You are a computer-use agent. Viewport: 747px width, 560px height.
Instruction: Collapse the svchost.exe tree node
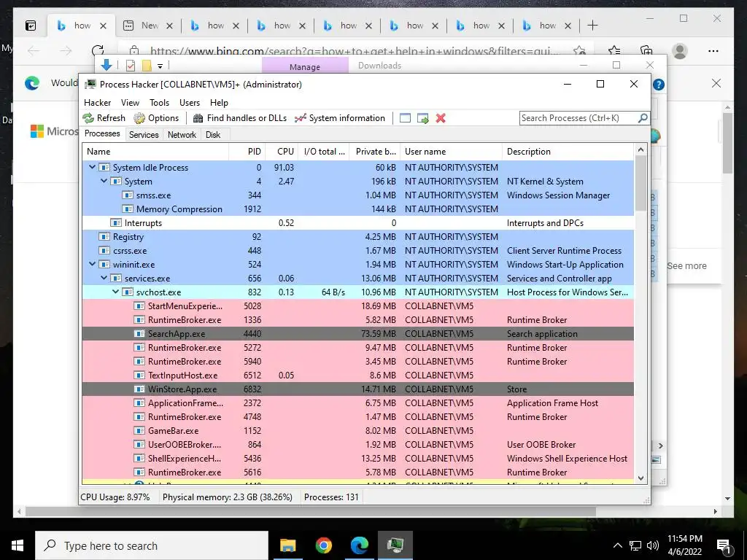(x=115, y=292)
